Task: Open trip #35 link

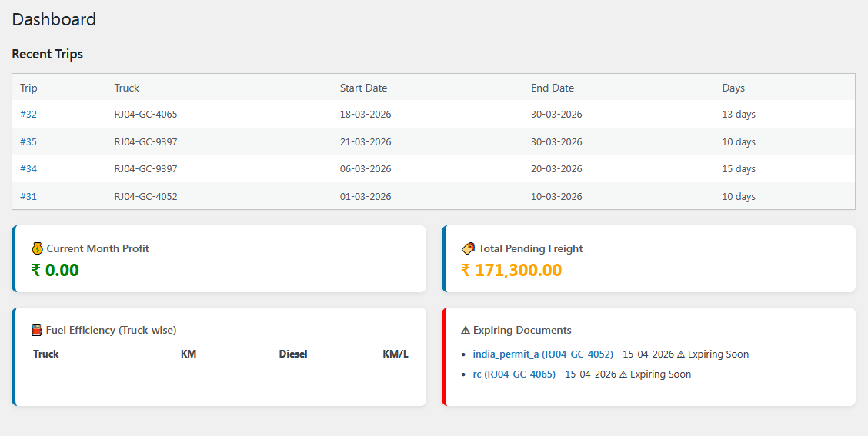Action: [28, 142]
